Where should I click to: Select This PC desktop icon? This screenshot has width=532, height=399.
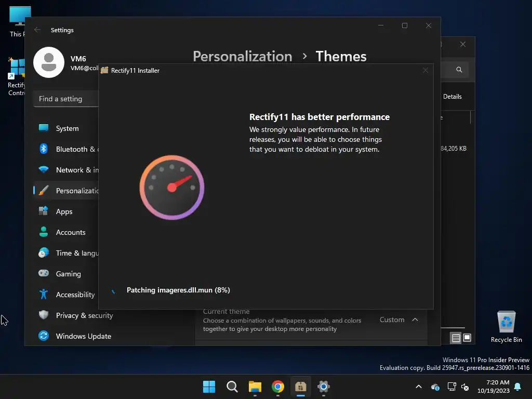coord(17,21)
